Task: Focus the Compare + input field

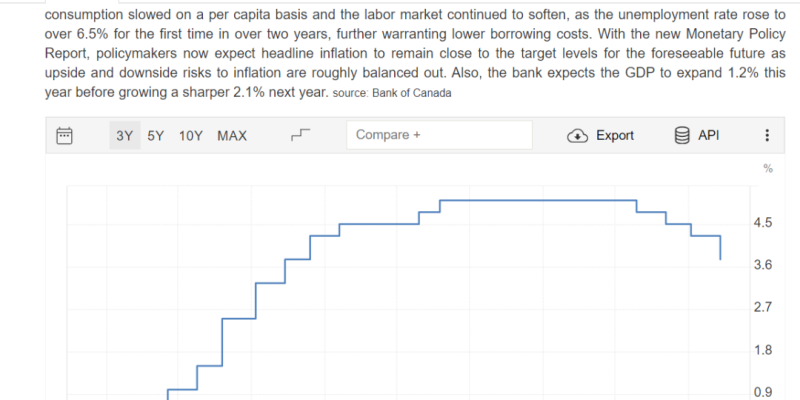Action: (438, 136)
